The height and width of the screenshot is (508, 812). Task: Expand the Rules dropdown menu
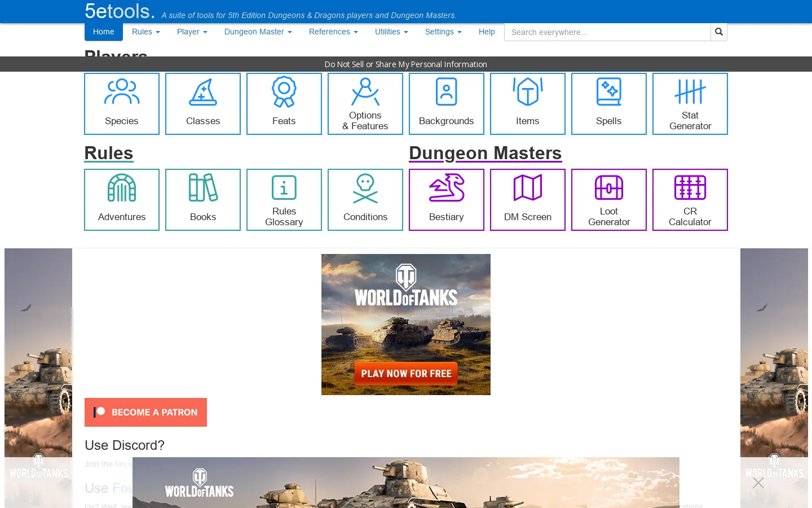pos(146,32)
